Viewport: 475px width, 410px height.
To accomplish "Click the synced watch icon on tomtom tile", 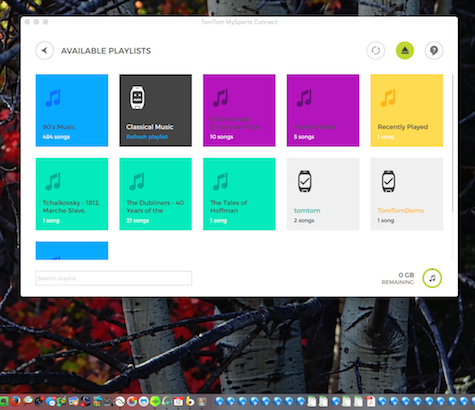I will coord(305,181).
